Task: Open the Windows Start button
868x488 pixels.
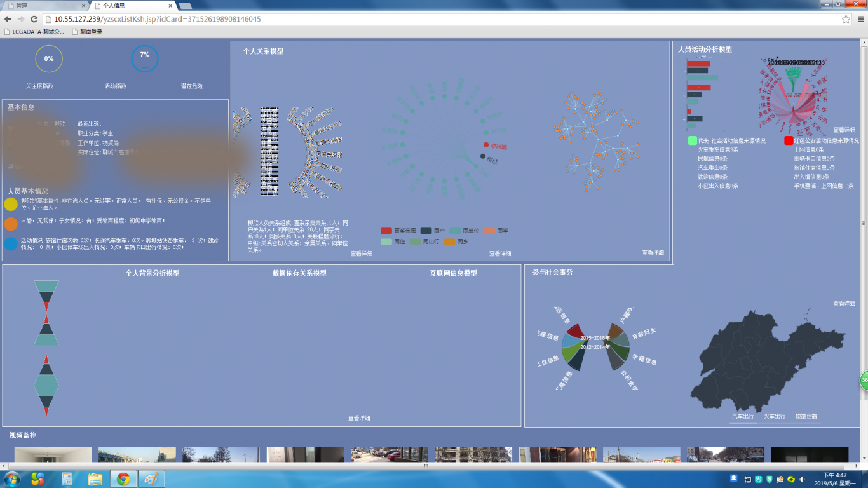Action: tap(11, 479)
